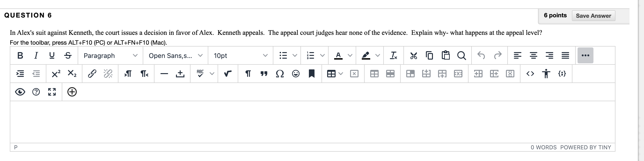Apply superscript formatting
The width and height of the screenshot is (644, 161).
(x=56, y=74)
